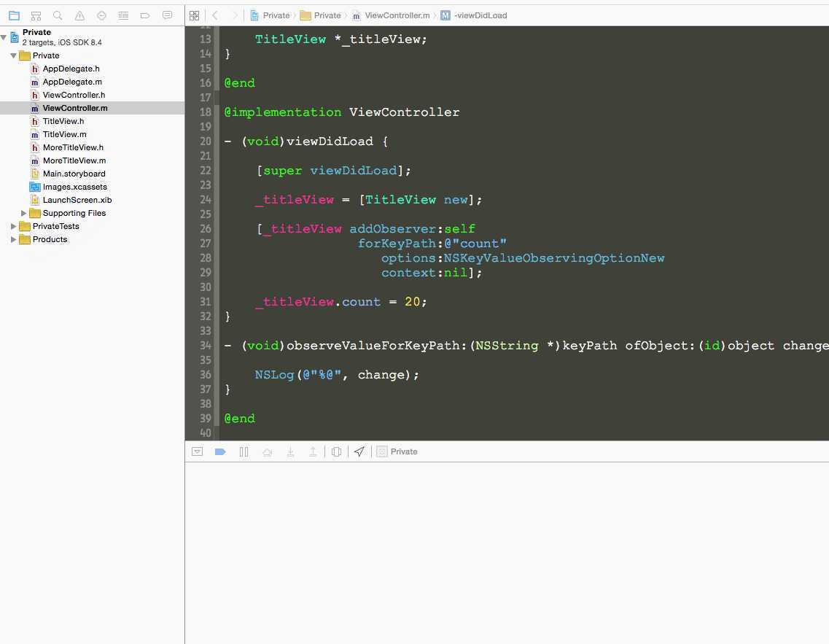
Task: Click addObserver:self in the code
Action: pos(413,229)
